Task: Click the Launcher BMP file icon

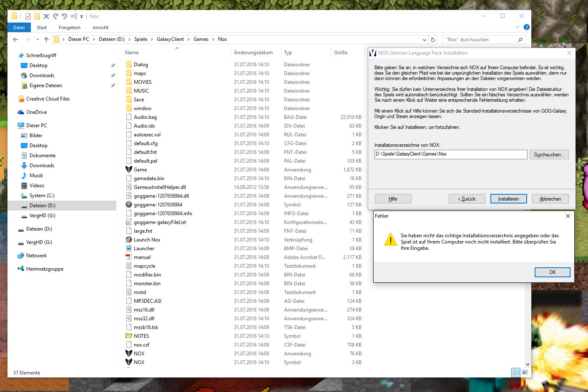Action: (129, 248)
